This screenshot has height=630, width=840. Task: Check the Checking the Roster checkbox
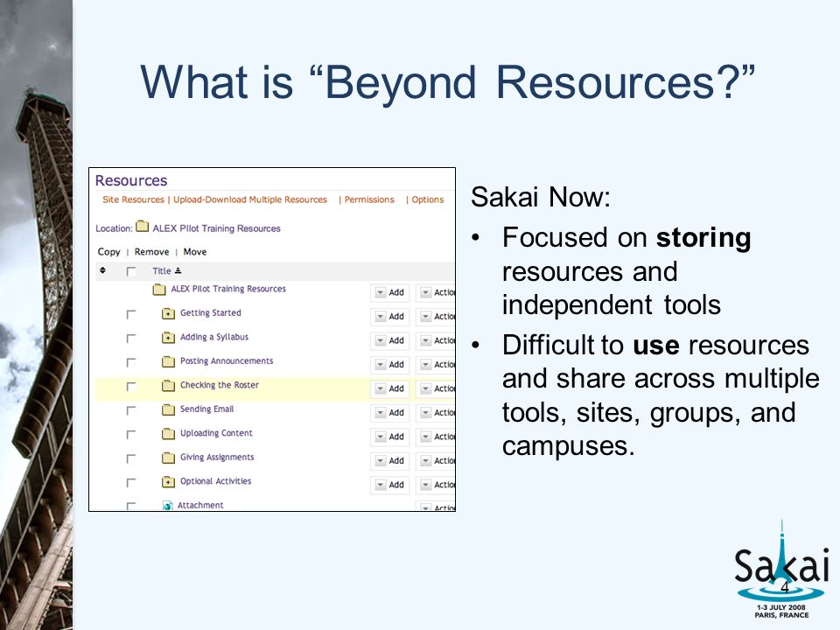pos(130,387)
